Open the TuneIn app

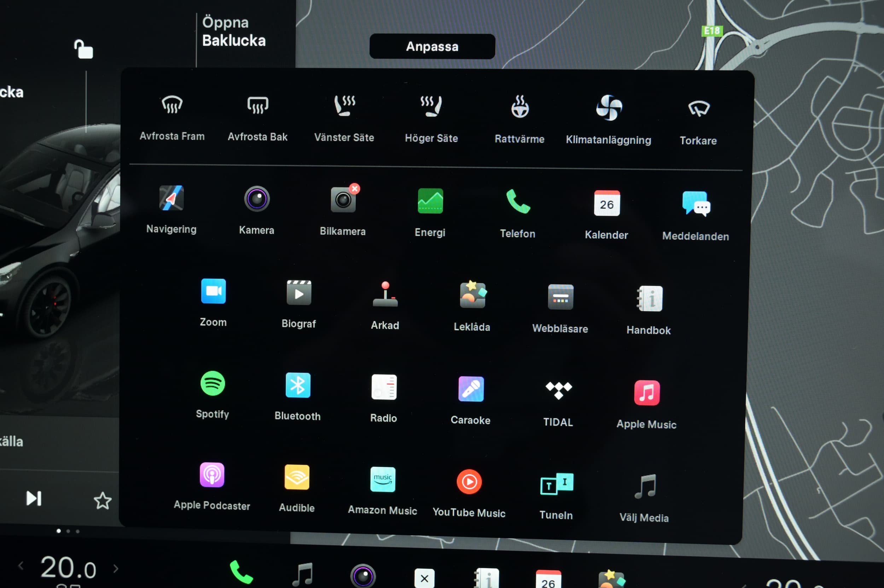pos(557,496)
